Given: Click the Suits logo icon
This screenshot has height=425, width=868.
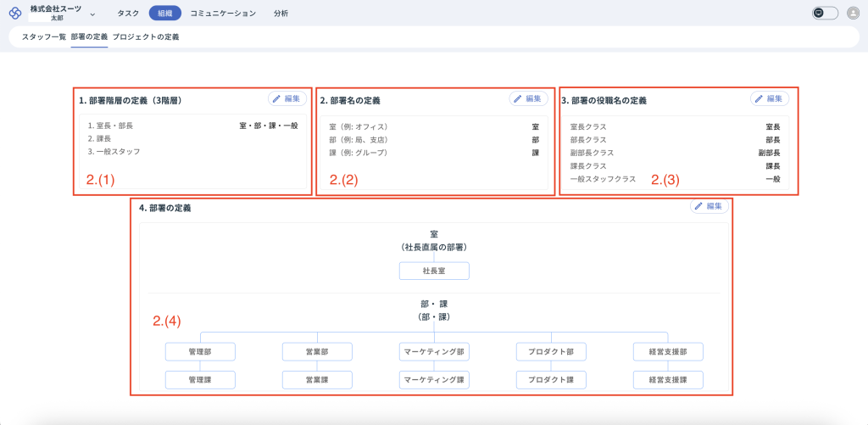Looking at the screenshot, I should tap(15, 13).
